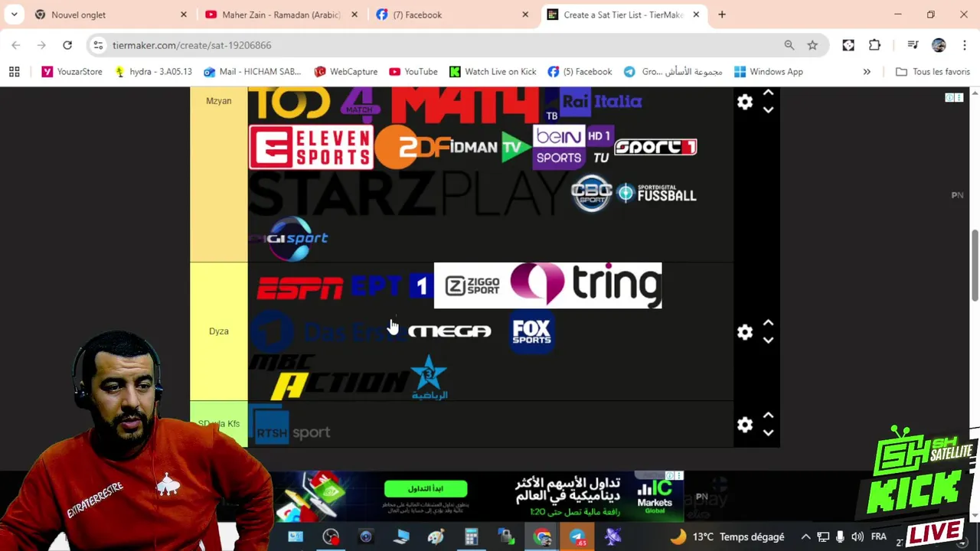Select the ESPN logo in Dyza tier
The width and height of the screenshot is (980, 551).
pyautogui.click(x=299, y=288)
